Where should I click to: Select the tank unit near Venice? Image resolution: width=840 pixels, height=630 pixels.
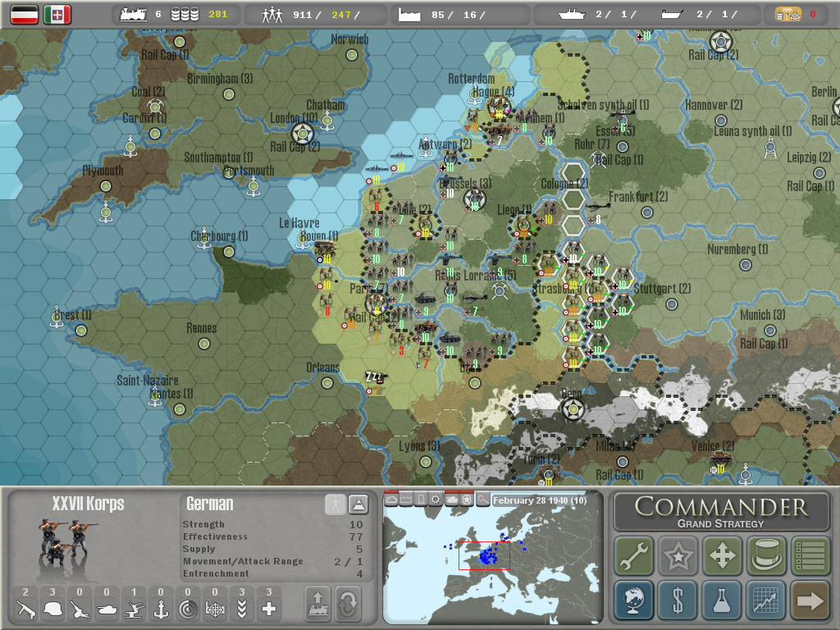(x=720, y=459)
